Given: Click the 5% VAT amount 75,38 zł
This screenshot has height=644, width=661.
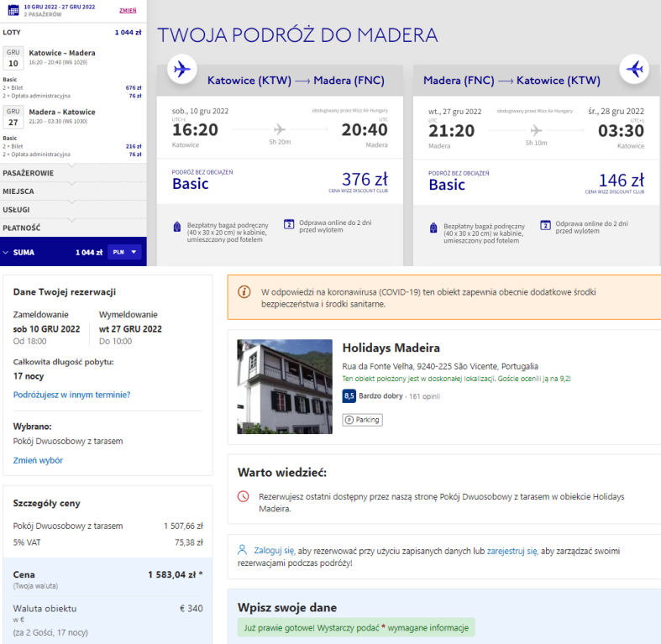Looking at the screenshot, I should tap(189, 542).
